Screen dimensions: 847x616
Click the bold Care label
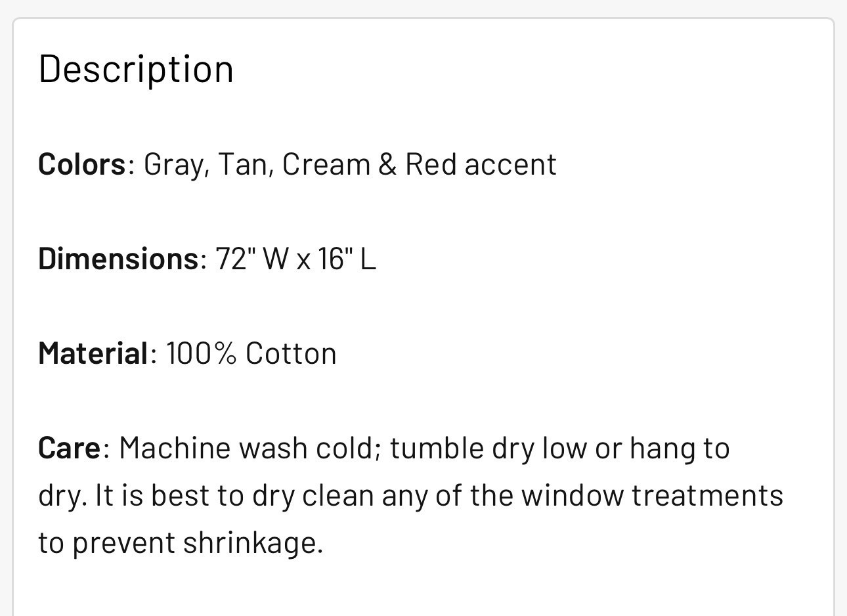pos(69,448)
